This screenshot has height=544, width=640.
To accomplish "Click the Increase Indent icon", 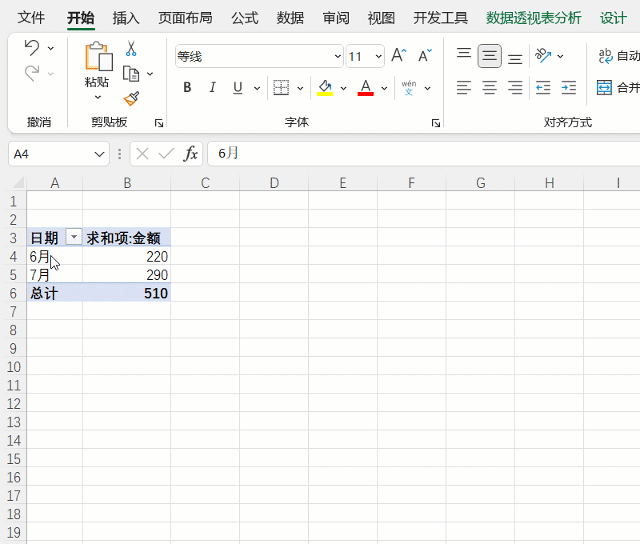I will [x=568, y=88].
